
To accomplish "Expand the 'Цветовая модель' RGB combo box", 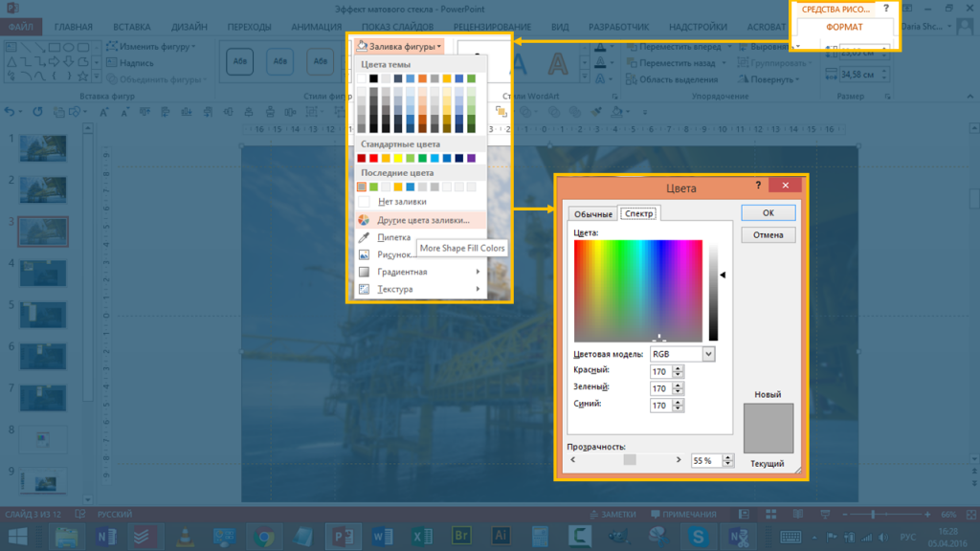I will pos(708,354).
